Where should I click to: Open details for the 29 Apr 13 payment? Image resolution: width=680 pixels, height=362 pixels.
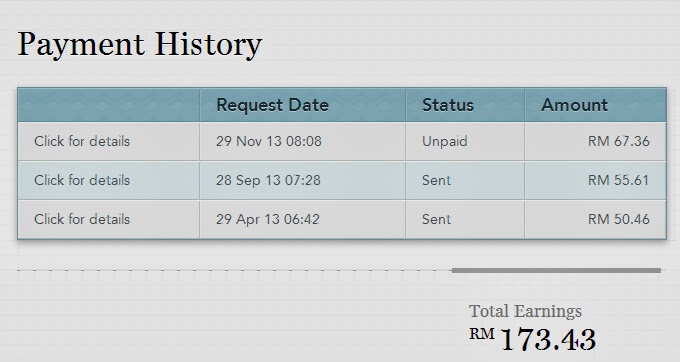(x=82, y=219)
